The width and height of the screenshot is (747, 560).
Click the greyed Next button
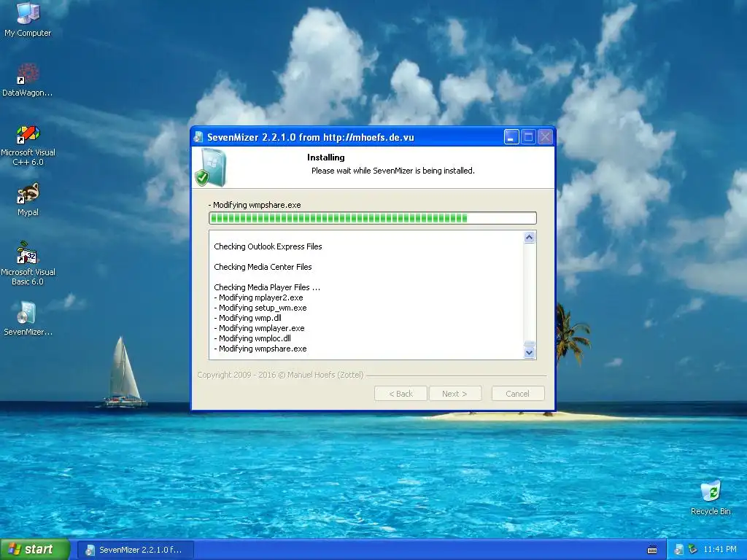pos(455,394)
